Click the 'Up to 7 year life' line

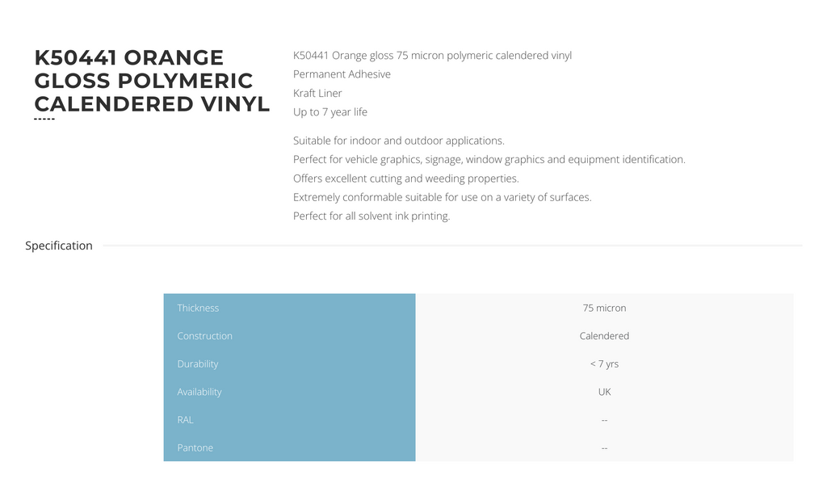(x=330, y=112)
